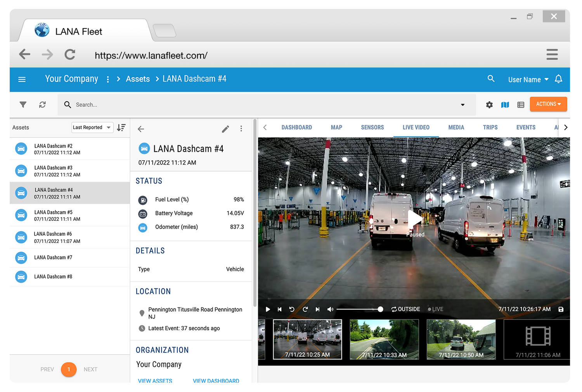Edit LANA Dashcam #4 with pencil icon

225,129
